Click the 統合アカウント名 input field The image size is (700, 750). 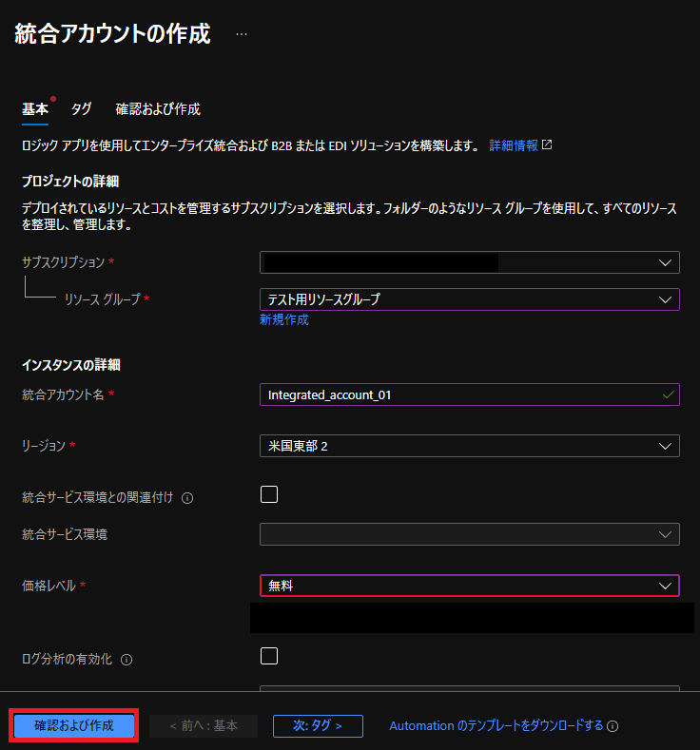(470, 394)
